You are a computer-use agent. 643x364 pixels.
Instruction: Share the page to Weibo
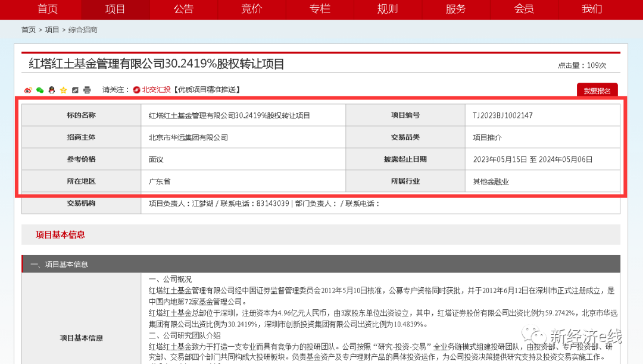pos(28,90)
